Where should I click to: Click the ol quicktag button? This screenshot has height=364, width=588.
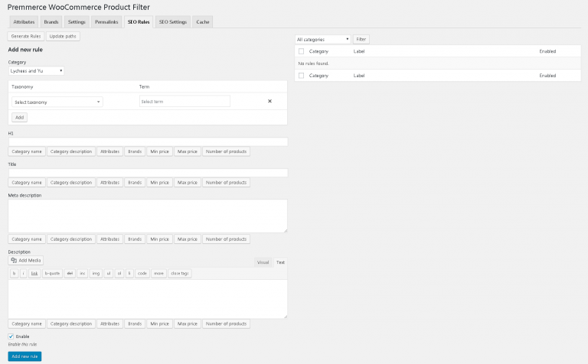(x=119, y=273)
